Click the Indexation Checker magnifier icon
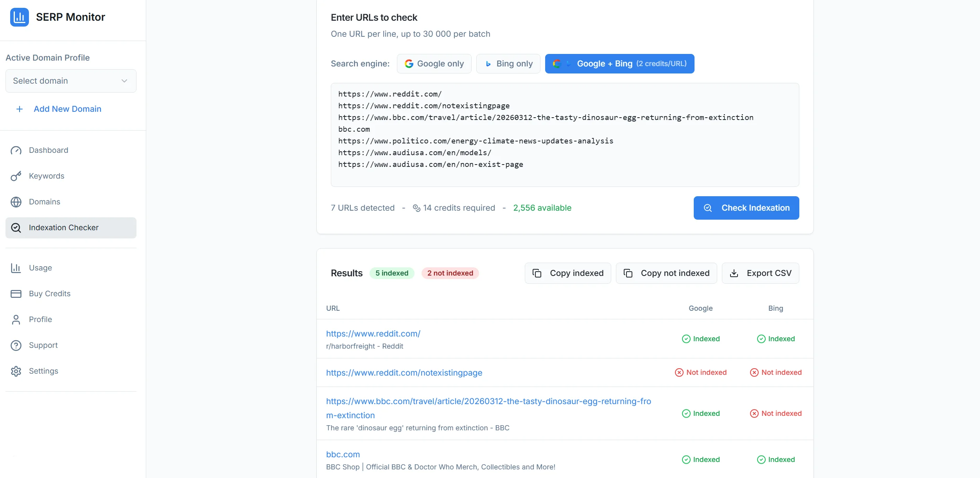The height and width of the screenshot is (478, 980). (x=16, y=228)
